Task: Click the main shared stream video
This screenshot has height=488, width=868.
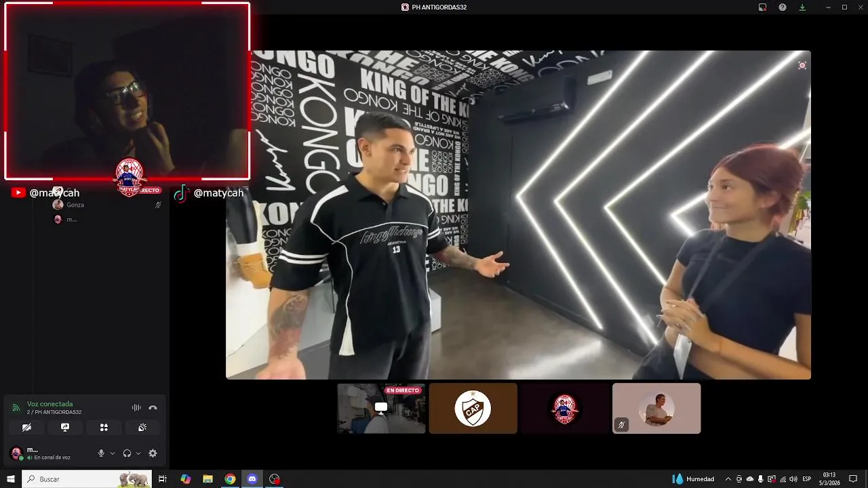Action: (x=518, y=215)
